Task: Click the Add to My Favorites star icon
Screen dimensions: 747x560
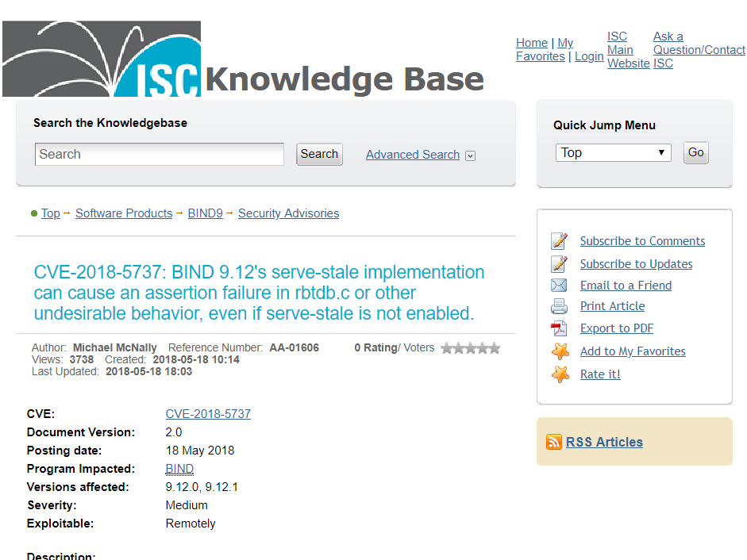Action: [559, 351]
